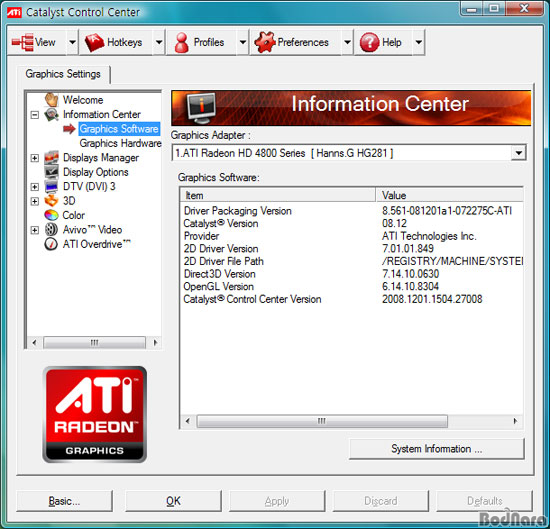Screen dimensions: 550x529
Task: Click the System Information button
Action: [x=437, y=449]
